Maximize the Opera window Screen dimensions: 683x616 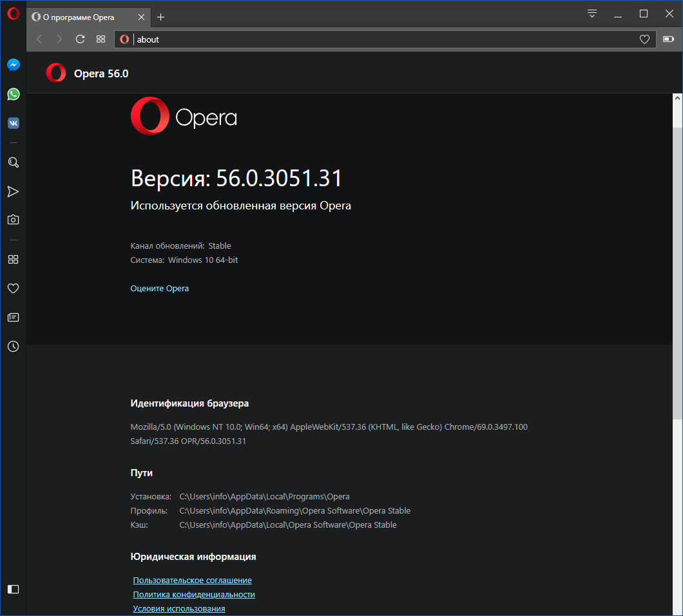click(x=643, y=14)
